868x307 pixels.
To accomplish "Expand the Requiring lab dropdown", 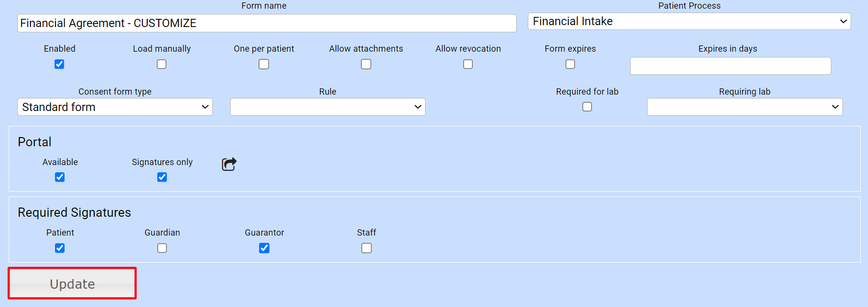I will (x=744, y=107).
